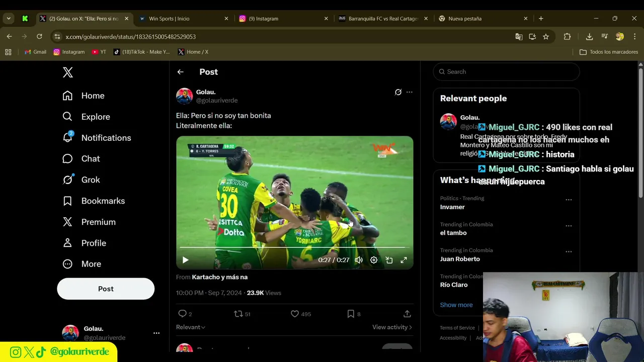Image resolution: width=644 pixels, height=362 pixels.
Task: Open Gmail bookmark
Action: tap(35, 52)
